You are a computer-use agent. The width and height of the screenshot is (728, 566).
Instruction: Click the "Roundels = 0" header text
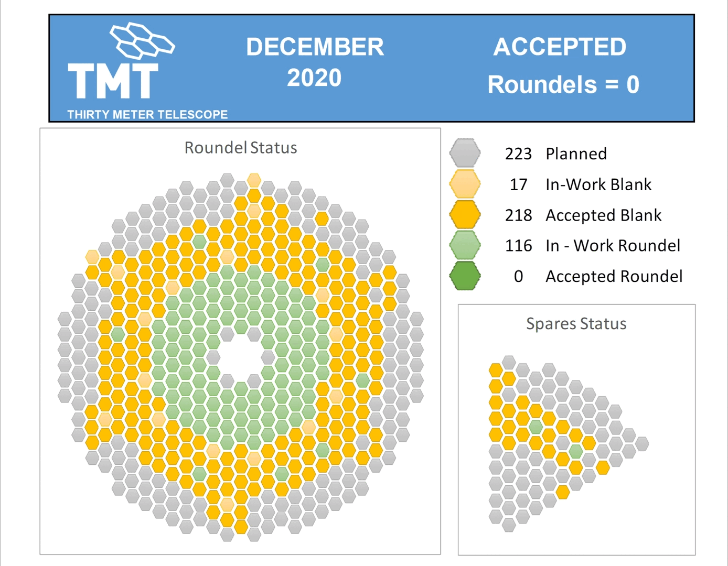(563, 85)
